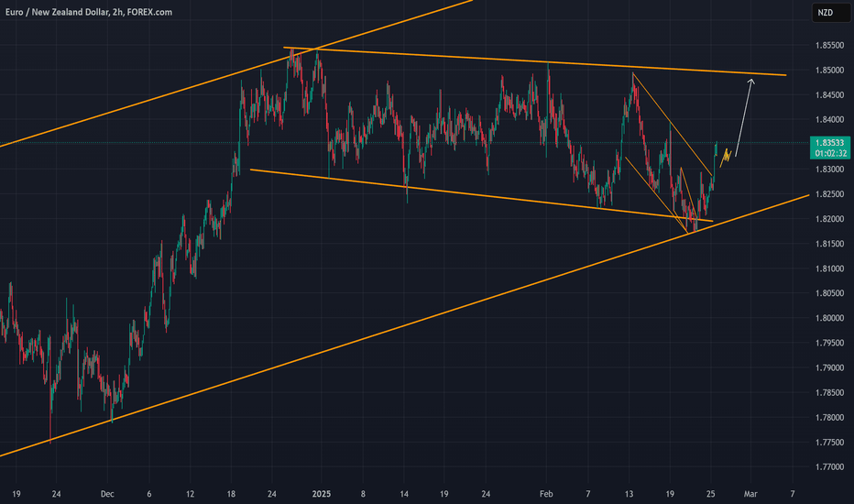Viewport: 854px width, 504px height.
Task: Click the 1.78500 price axis label
Action: (829, 392)
